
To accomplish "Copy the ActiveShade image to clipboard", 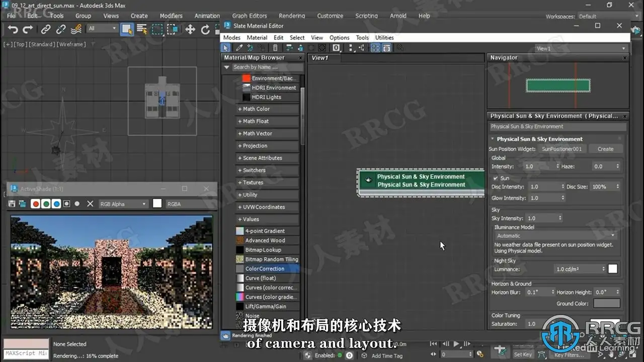I will coord(22,204).
